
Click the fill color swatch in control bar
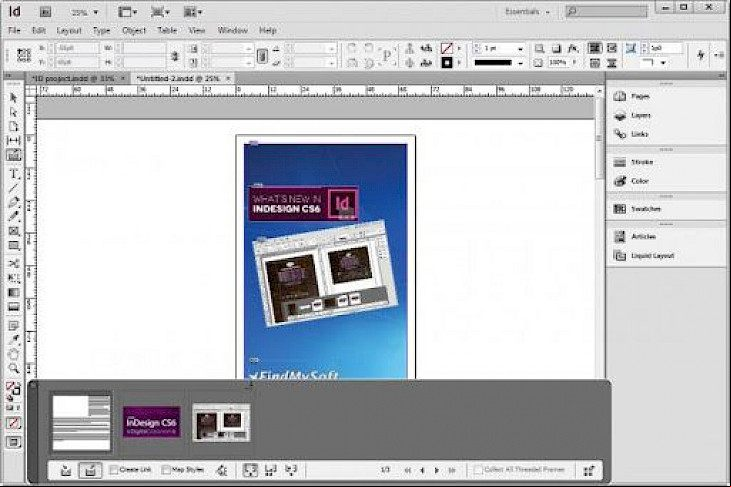(x=447, y=48)
